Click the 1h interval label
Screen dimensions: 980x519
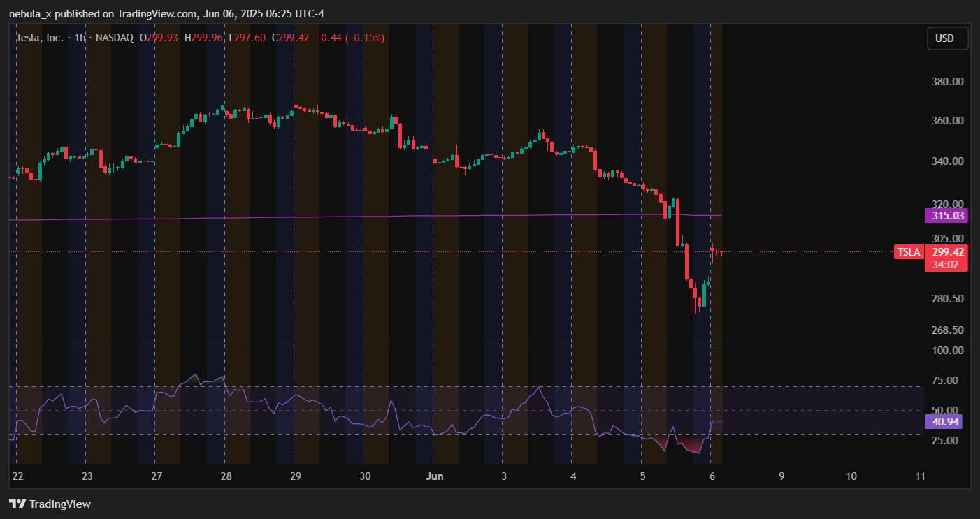(80, 38)
